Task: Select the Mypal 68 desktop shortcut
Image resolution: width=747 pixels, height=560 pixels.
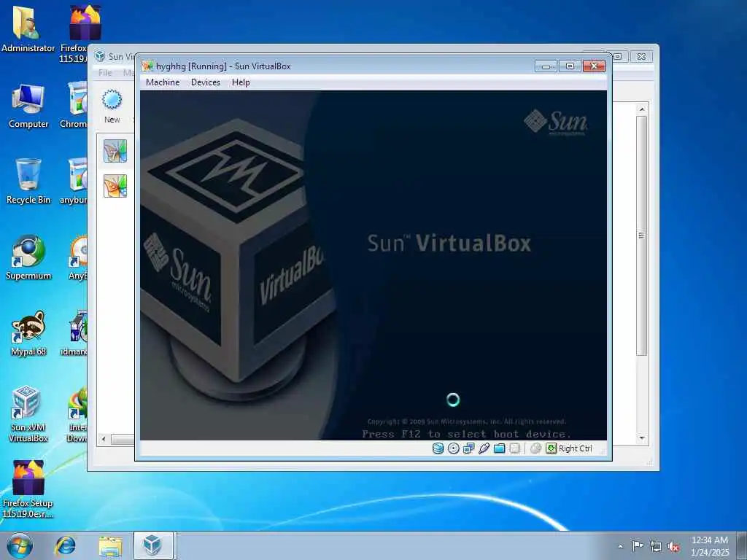Action: click(28, 333)
